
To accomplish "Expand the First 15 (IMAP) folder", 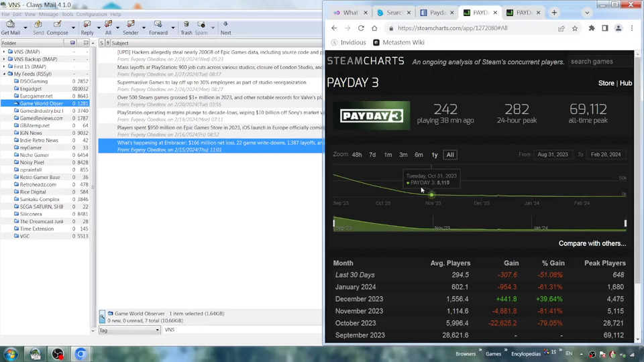I will [4, 66].
